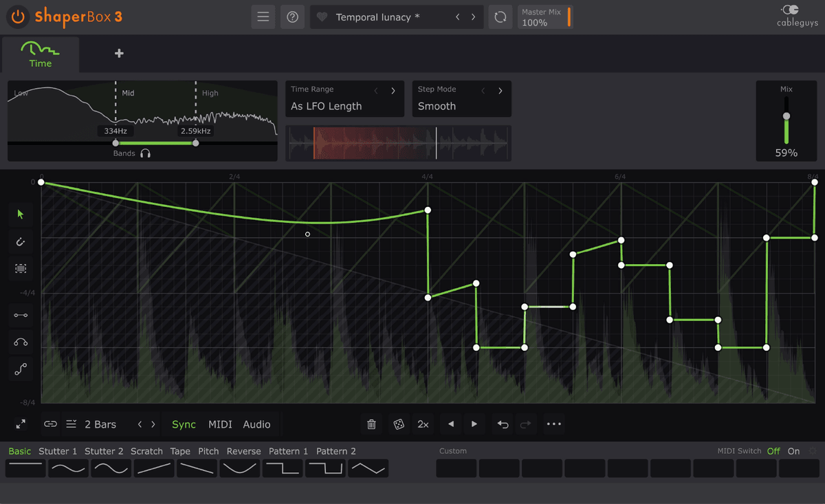Add a new Shaper with the plus tab
Viewport: 825px width, 504px height.
pyautogui.click(x=118, y=53)
